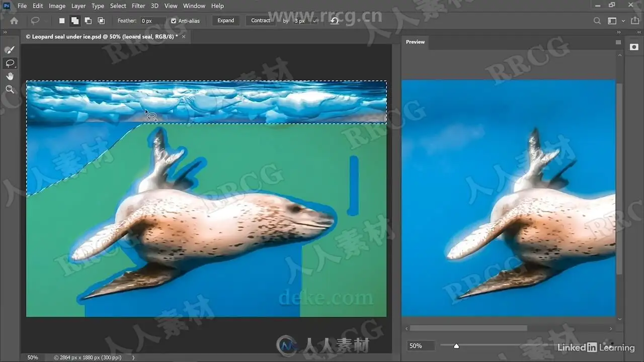Open the Window menu

click(x=194, y=6)
